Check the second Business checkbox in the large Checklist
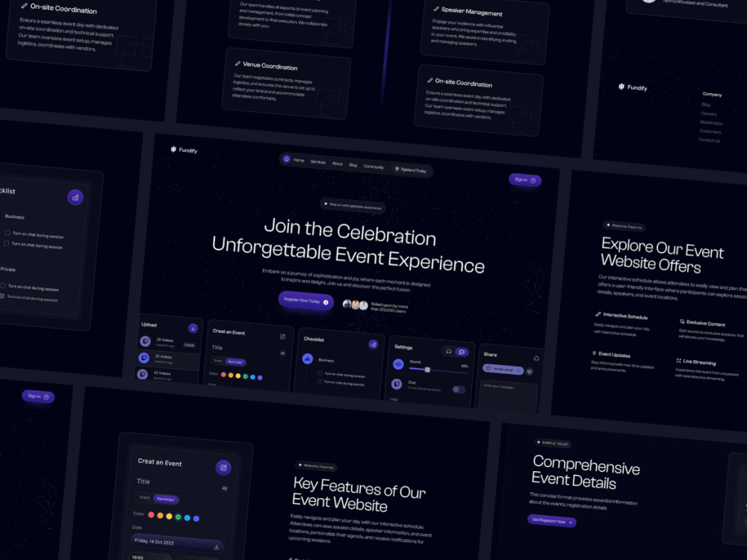Image resolution: width=747 pixels, height=560 pixels. coord(6,243)
